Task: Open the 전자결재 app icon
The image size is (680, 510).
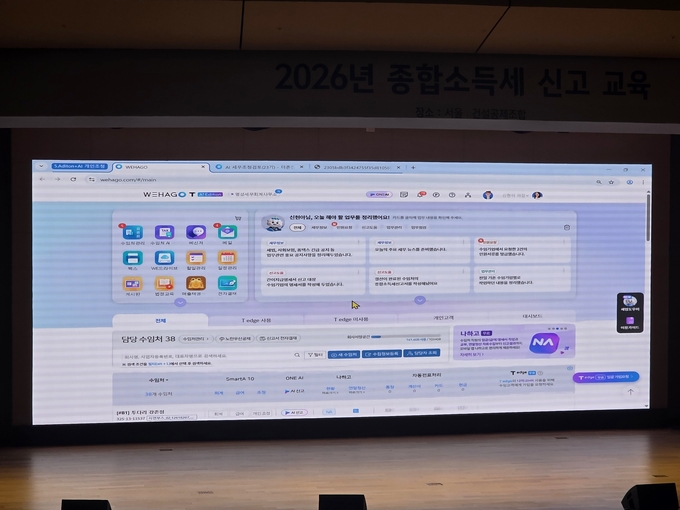Action: point(228,285)
